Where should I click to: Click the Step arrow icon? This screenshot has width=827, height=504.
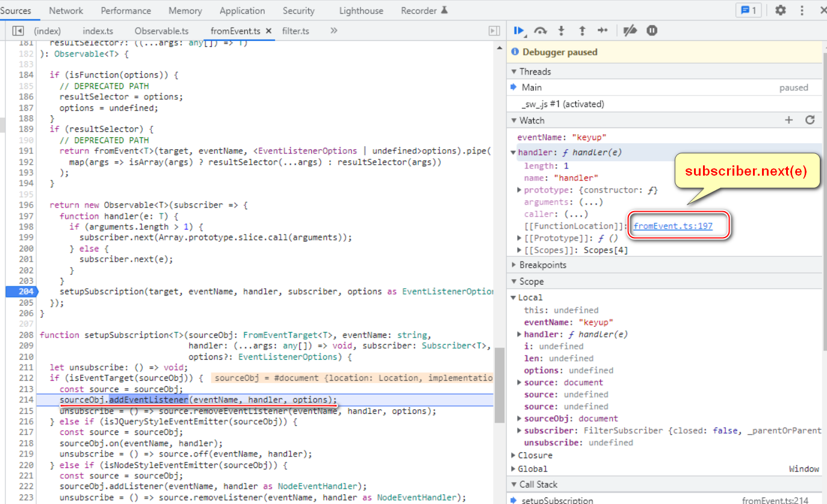pyautogui.click(x=602, y=31)
